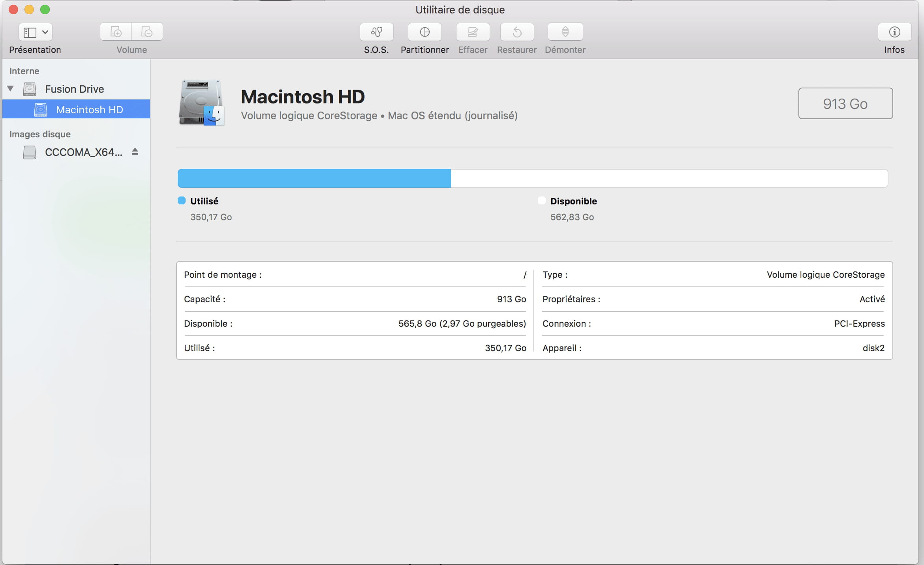
Task: Click the large Macintosh HD drive icon
Action: tap(202, 103)
